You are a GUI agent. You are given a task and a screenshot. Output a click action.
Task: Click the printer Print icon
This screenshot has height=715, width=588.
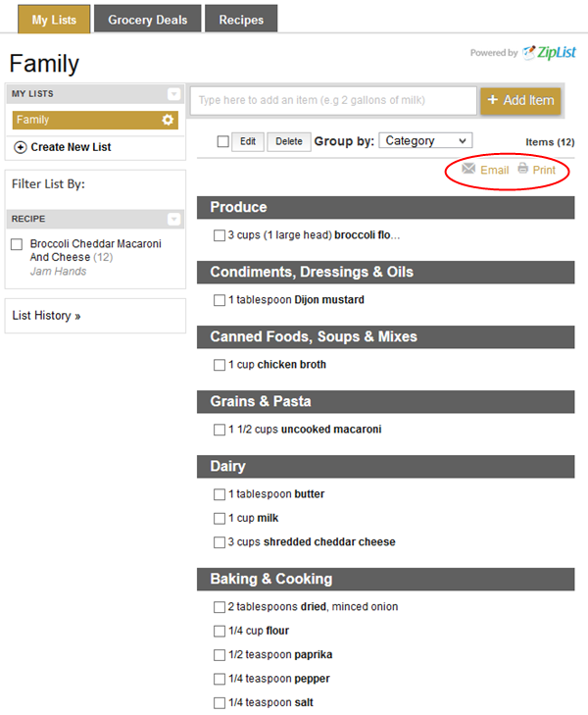pos(523,169)
